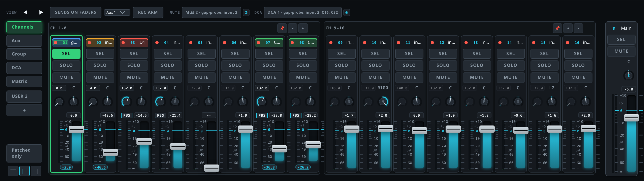
Task: Go to previous view with left arrow
Action: (26, 12)
